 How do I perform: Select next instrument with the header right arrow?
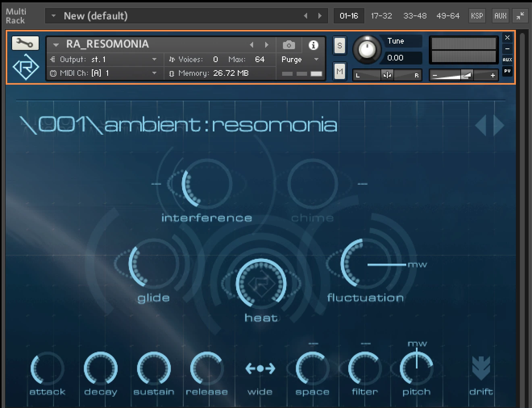(x=266, y=45)
